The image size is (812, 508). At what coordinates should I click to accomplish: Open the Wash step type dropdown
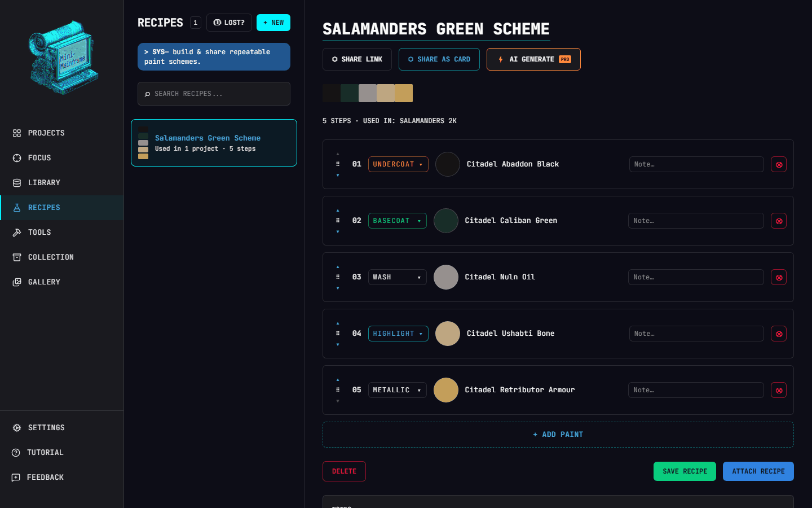(397, 277)
